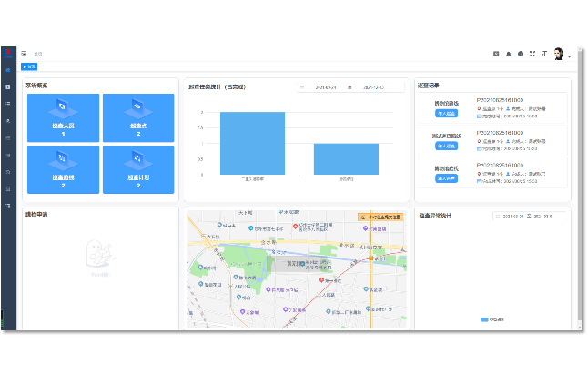Select the 首页 tab tag below the header
Image resolution: width=588 pixels, height=384 pixels.
coord(30,66)
